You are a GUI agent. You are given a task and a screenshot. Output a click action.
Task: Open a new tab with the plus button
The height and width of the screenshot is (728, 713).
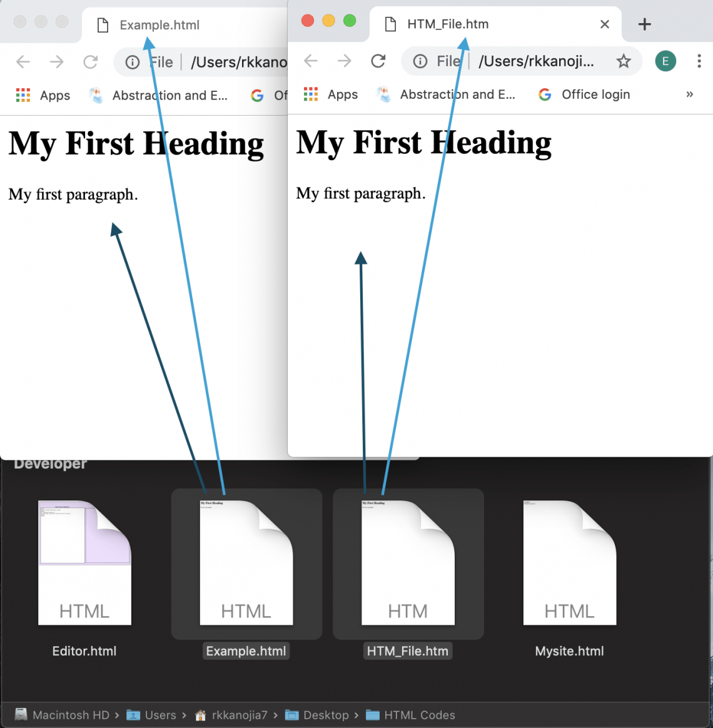[x=644, y=24]
